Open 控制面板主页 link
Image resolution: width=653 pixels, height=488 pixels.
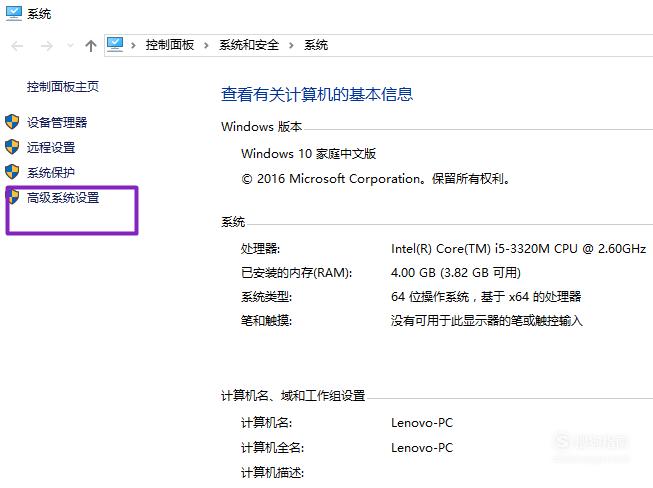[63, 87]
